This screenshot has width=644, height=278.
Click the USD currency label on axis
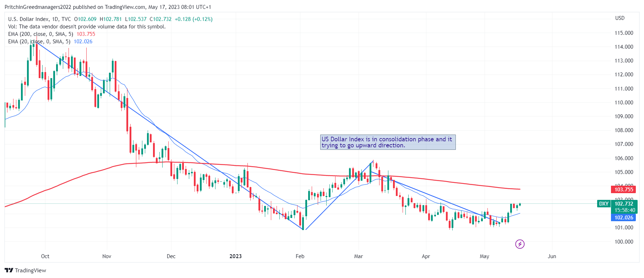coord(620,18)
